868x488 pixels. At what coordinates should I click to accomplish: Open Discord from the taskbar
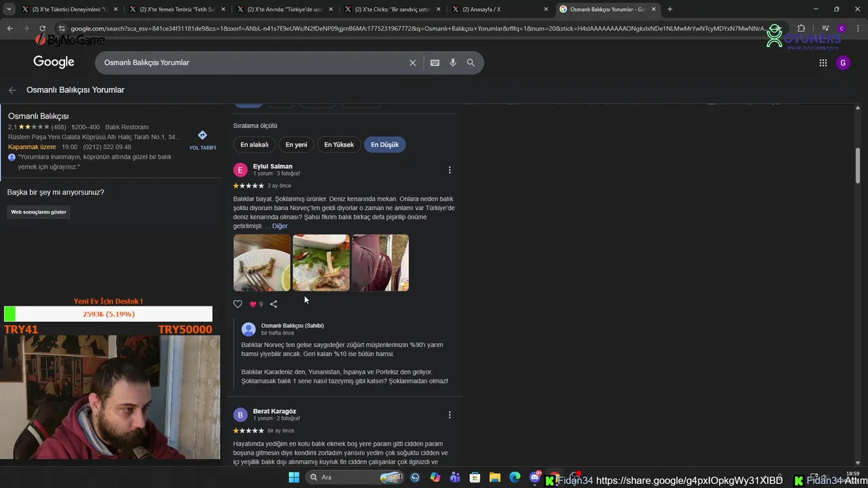534,477
